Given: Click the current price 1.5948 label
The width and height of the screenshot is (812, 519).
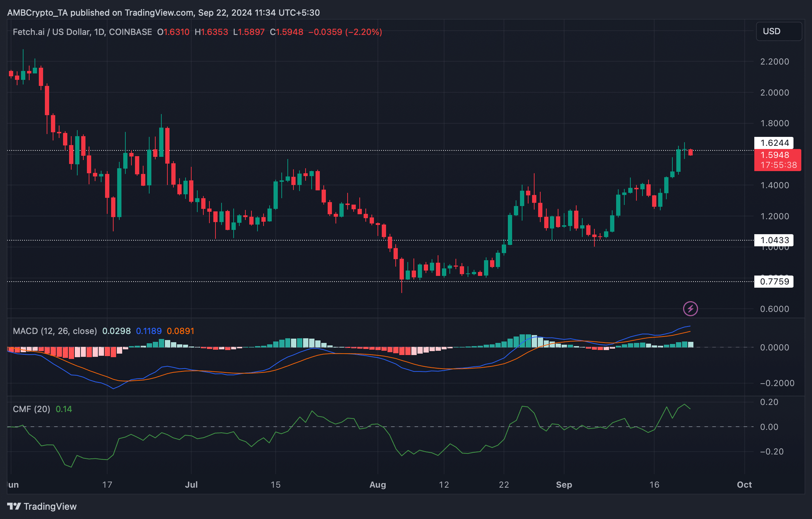Looking at the screenshot, I should 775,155.
